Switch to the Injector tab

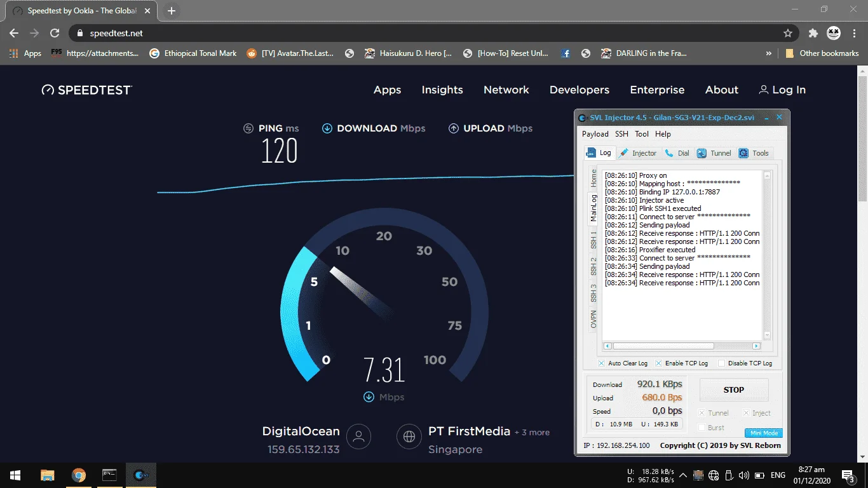point(638,153)
